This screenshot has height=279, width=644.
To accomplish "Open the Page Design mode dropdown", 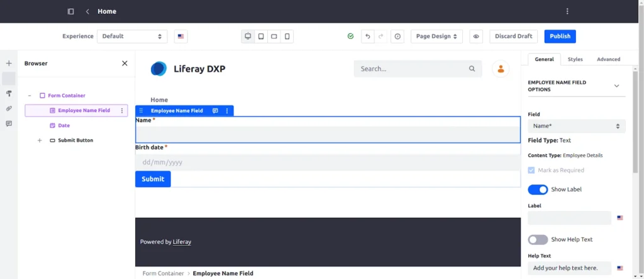I will point(436,36).
